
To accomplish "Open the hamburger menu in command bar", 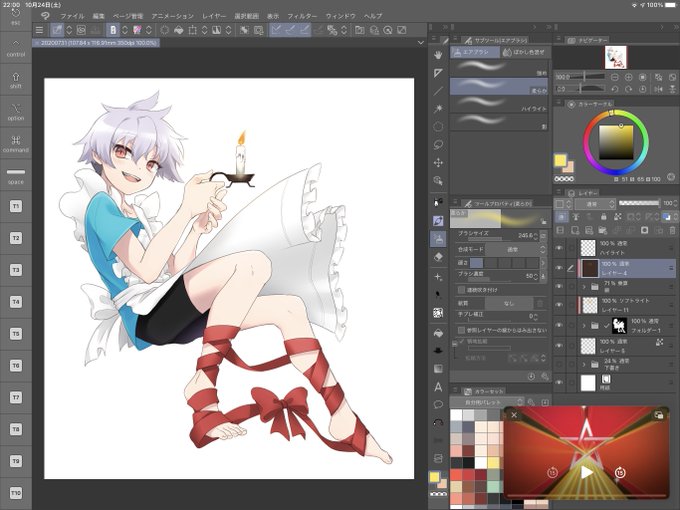I will [x=39, y=30].
